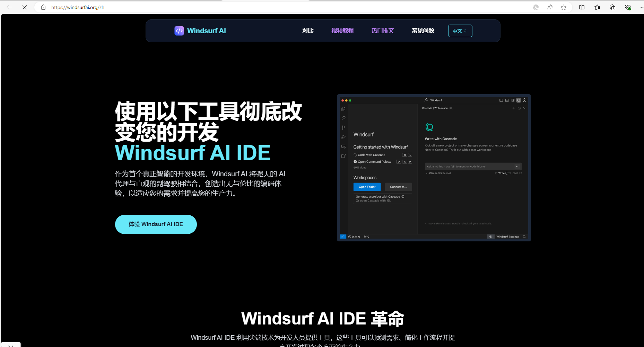The height and width of the screenshot is (347, 644).
Task: Collapse the bottom-left corner chevron widget
Action: 11,345
